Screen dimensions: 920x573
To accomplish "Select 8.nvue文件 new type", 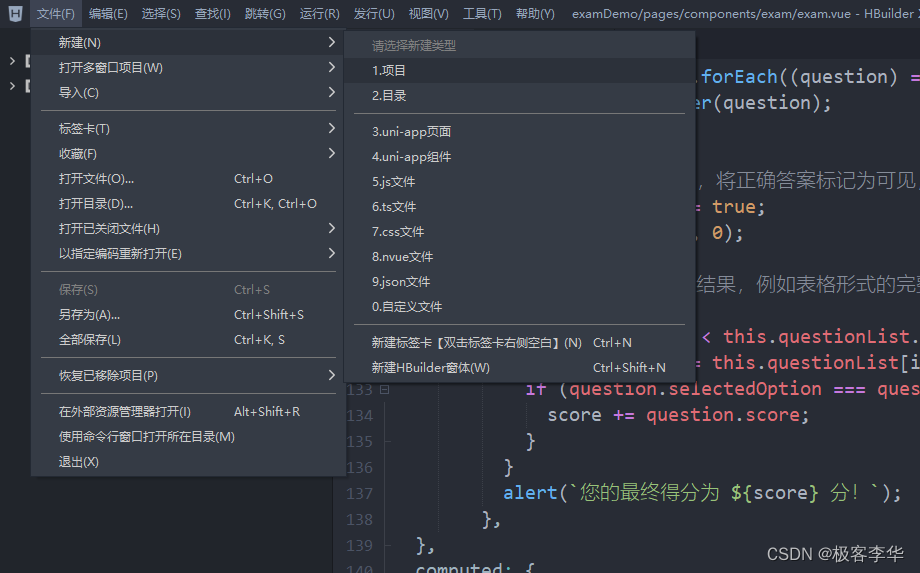I will click(x=519, y=257).
